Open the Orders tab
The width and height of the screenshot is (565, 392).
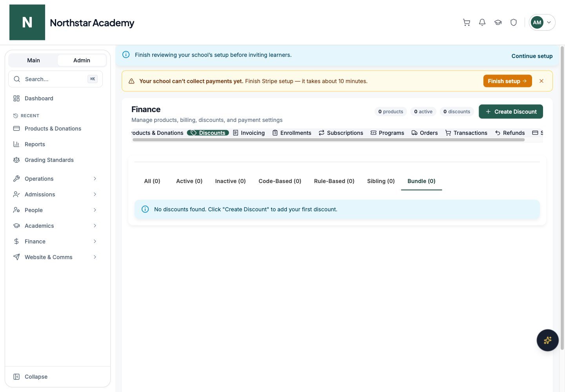(425, 133)
